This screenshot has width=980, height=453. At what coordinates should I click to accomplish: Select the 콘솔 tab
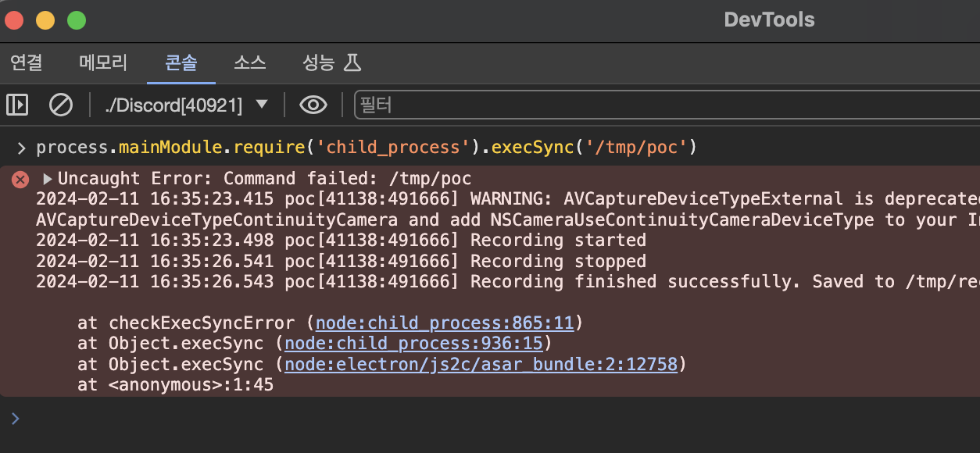coord(181,63)
